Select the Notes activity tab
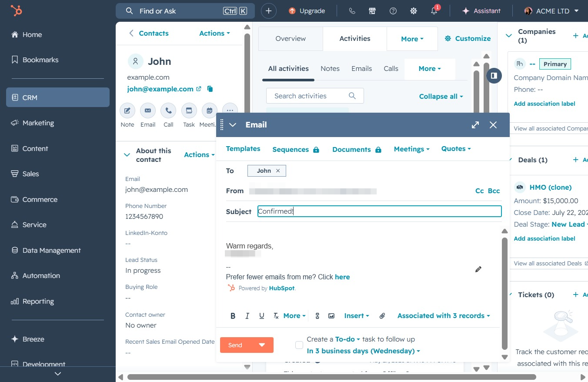Viewport: 588px width, 382px height. pos(330,69)
